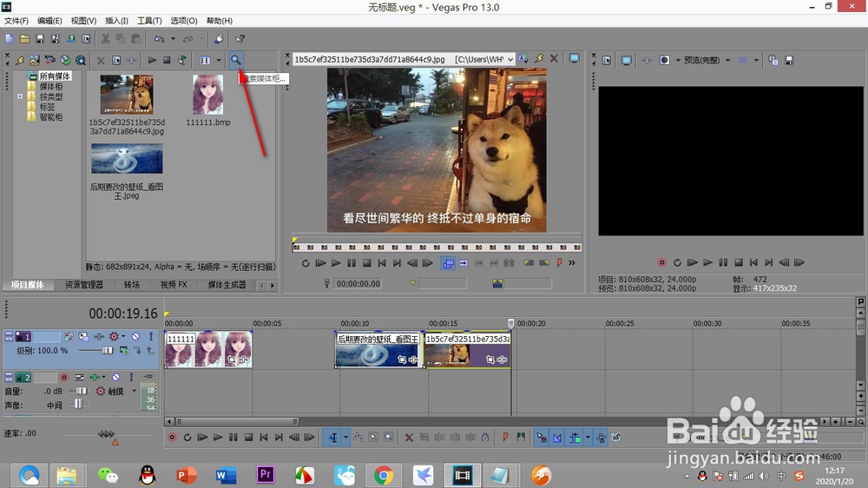Open Automation settings dropdown on track 1

tap(123, 336)
